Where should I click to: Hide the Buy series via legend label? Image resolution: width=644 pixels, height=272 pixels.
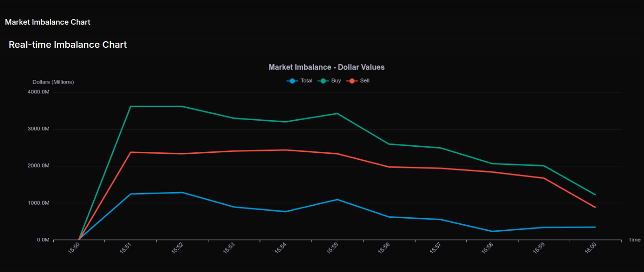click(x=336, y=81)
